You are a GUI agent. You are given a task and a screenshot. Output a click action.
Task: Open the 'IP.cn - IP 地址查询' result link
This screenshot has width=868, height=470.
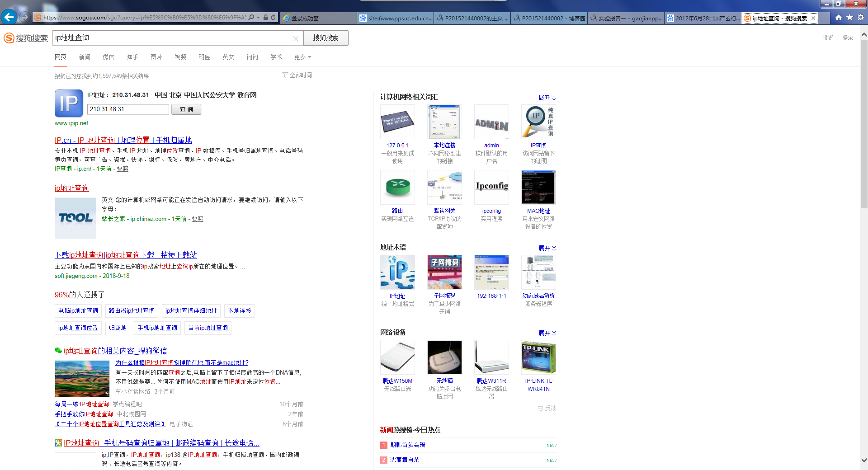(123, 140)
